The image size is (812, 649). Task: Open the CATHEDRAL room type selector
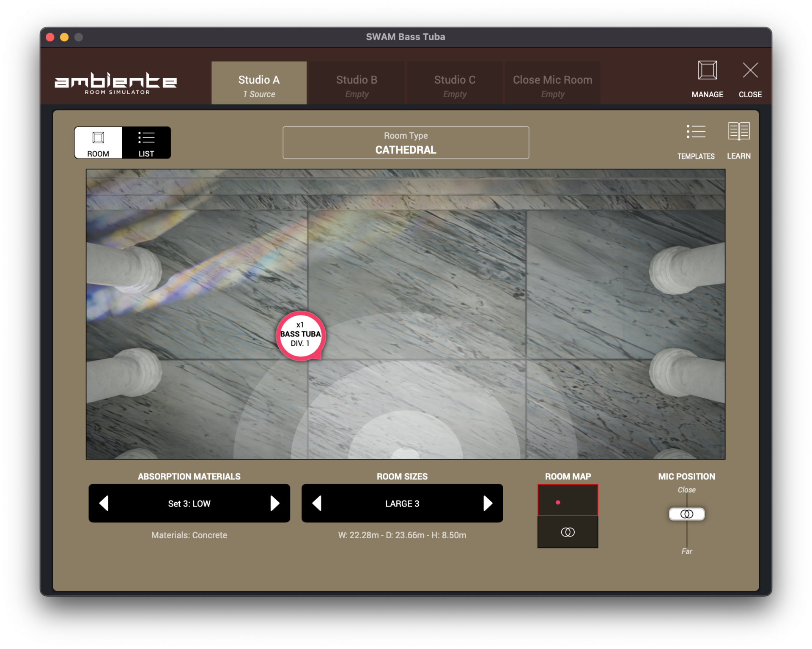point(406,142)
